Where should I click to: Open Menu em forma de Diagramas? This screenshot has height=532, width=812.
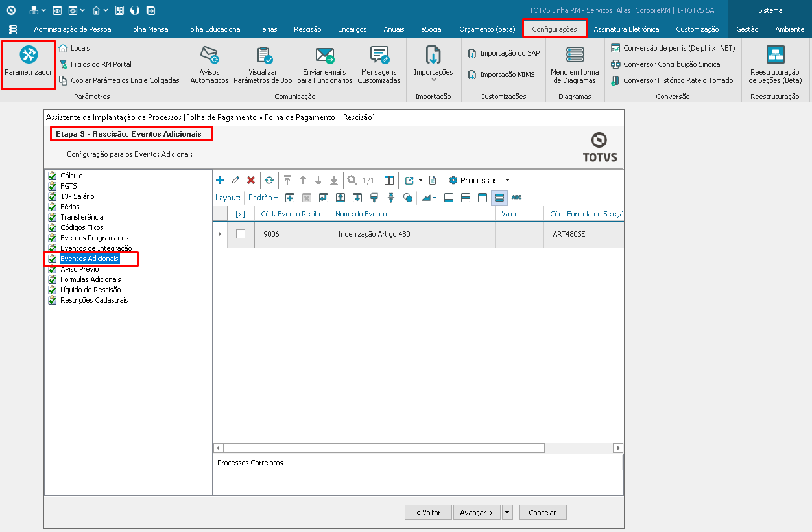pos(575,65)
